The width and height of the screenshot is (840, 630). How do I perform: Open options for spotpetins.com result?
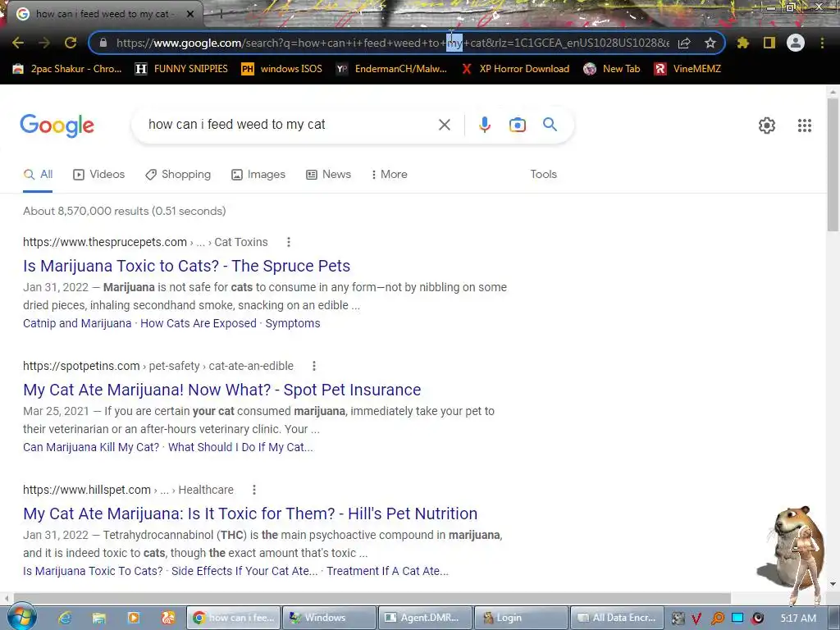point(314,366)
